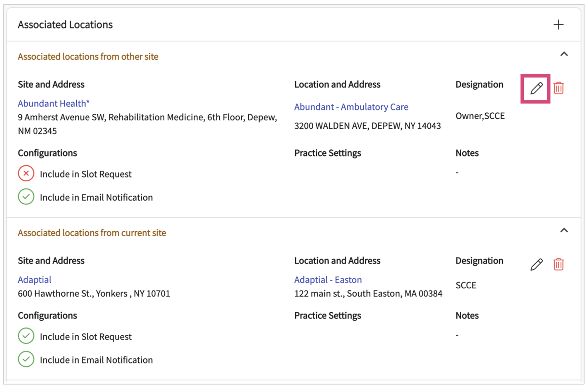Open the Adaptial - Easton location link
588x388 pixels.
(x=328, y=280)
